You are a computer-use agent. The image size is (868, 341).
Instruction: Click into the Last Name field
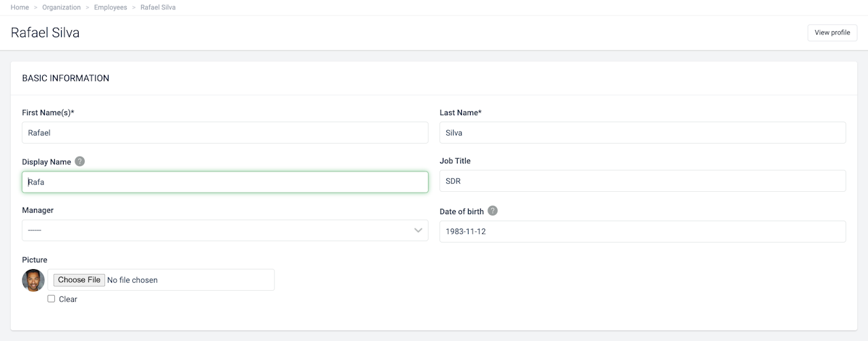point(642,133)
